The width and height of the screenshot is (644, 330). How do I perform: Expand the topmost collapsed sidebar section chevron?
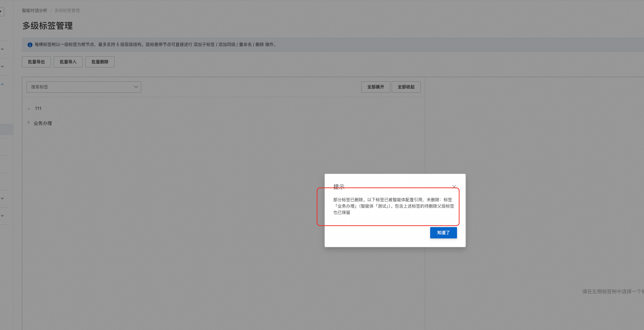coord(2,49)
